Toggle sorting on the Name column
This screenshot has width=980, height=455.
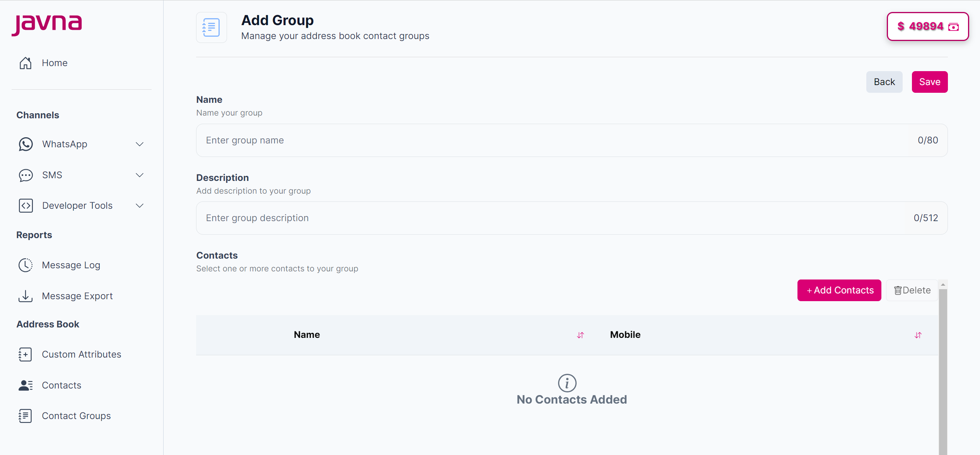(x=580, y=335)
